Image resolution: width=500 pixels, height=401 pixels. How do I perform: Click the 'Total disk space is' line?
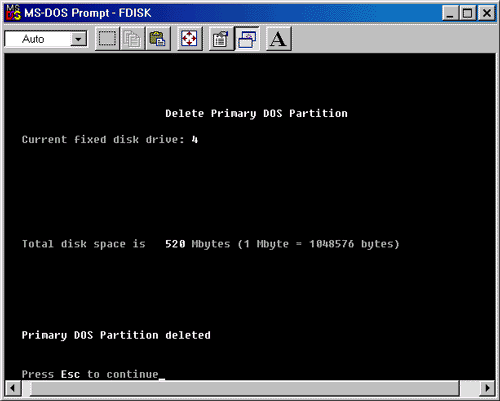click(210, 244)
